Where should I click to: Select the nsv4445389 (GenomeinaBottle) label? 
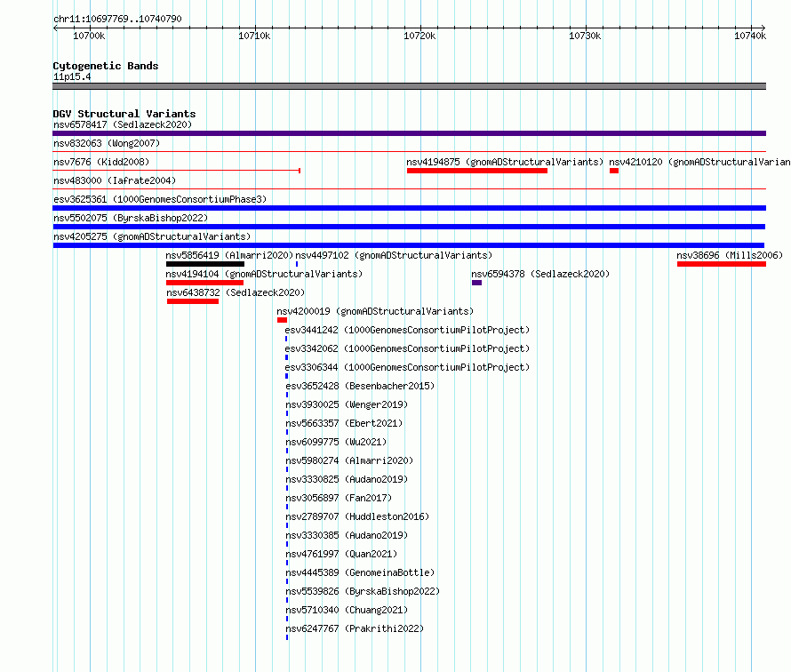tap(360, 572)
